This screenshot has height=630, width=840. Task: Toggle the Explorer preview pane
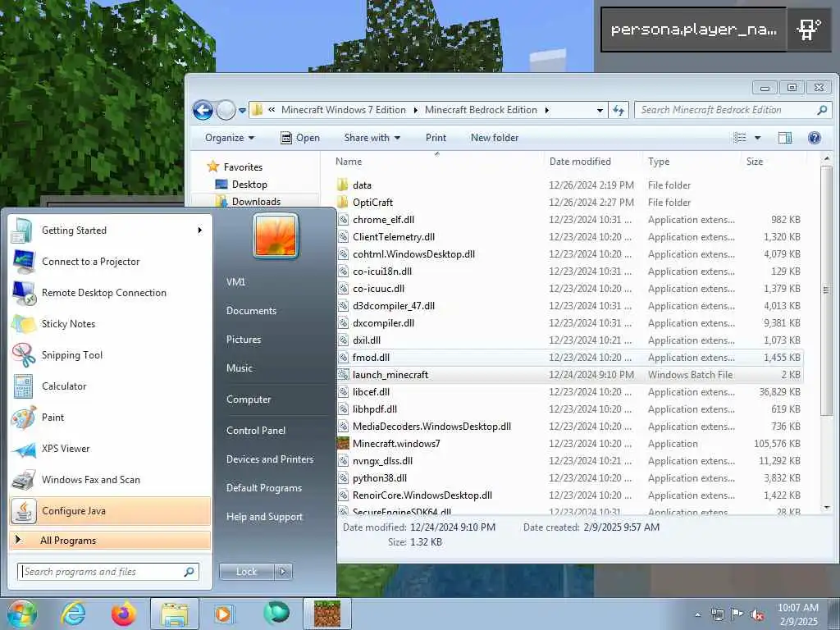click(x=785, y=138)
